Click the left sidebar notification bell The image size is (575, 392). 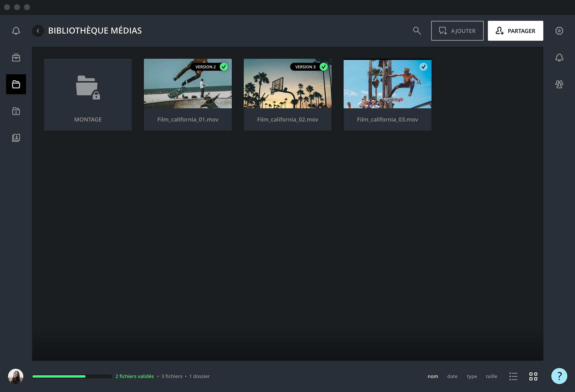(16, 31)
